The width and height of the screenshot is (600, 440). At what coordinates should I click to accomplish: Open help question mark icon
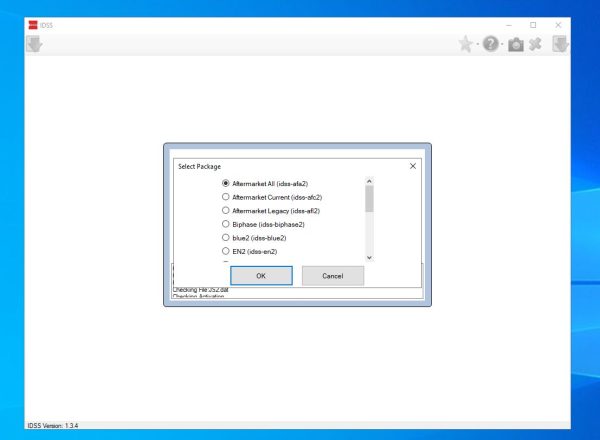point(491,44)
